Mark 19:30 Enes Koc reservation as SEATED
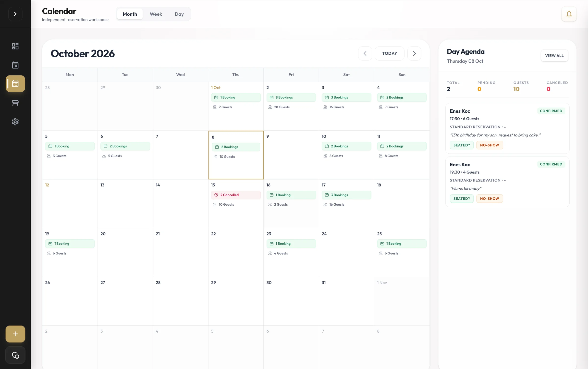This screenshot has height=369, width=588. 462,198
